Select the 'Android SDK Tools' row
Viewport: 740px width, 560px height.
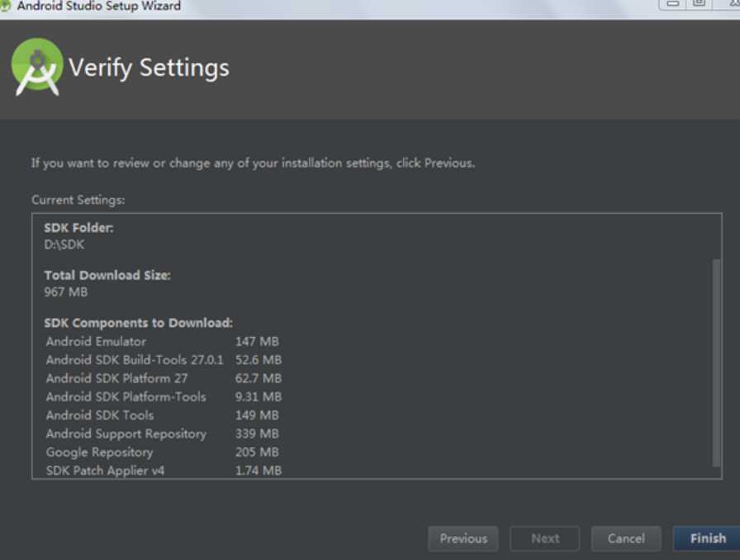click(x=164, y=415)
